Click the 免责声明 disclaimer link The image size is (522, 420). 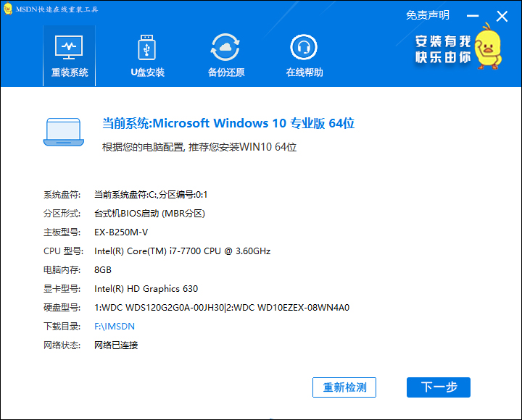tap(428, 15)
